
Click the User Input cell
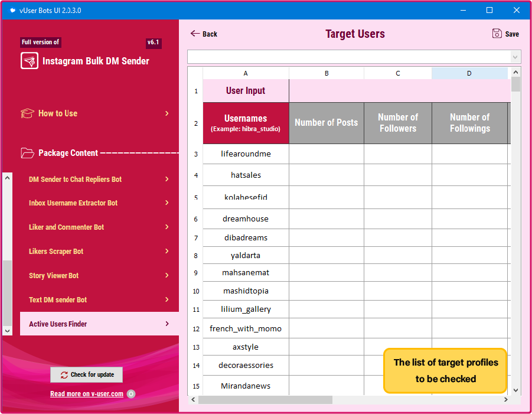click(246, 90)
